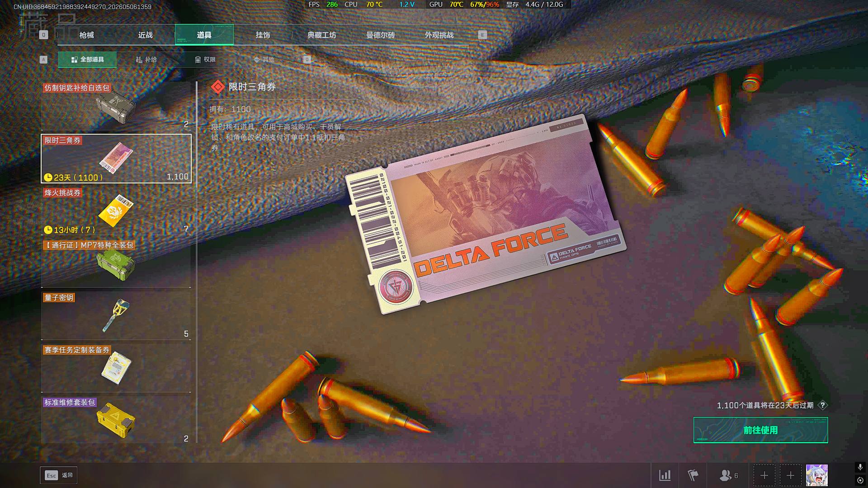
Task: Switch to the 近战 melee tab
Action: [146, 35]
